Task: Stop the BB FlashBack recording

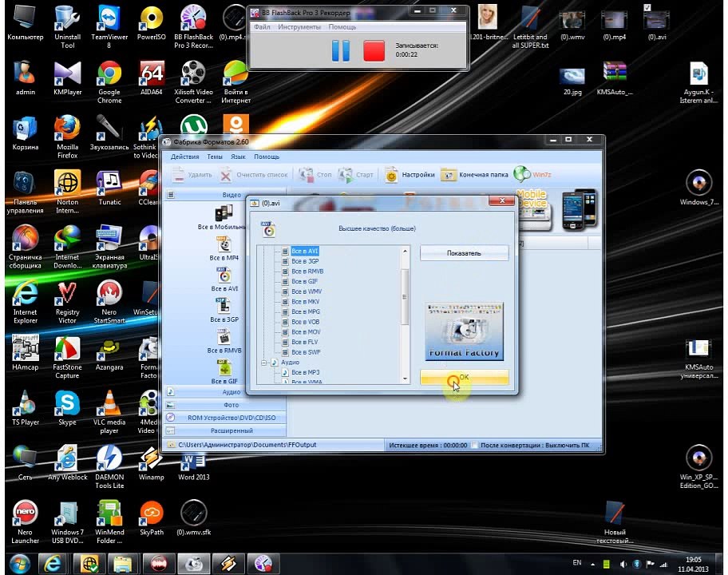Action: [374, 50]
